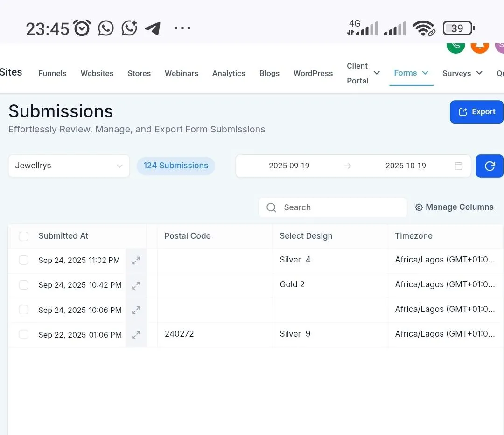The height and width of the screenshot is (435, 504).
Task: Check the select-all checkbox in header
Action: pos(23,236)
